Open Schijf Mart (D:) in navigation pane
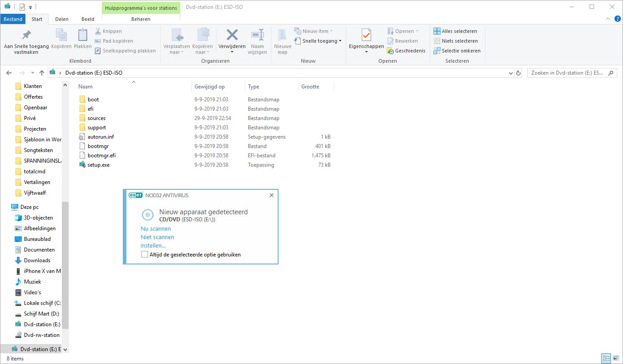Viewport: 623px width, 364px height. tap(41, 314)
